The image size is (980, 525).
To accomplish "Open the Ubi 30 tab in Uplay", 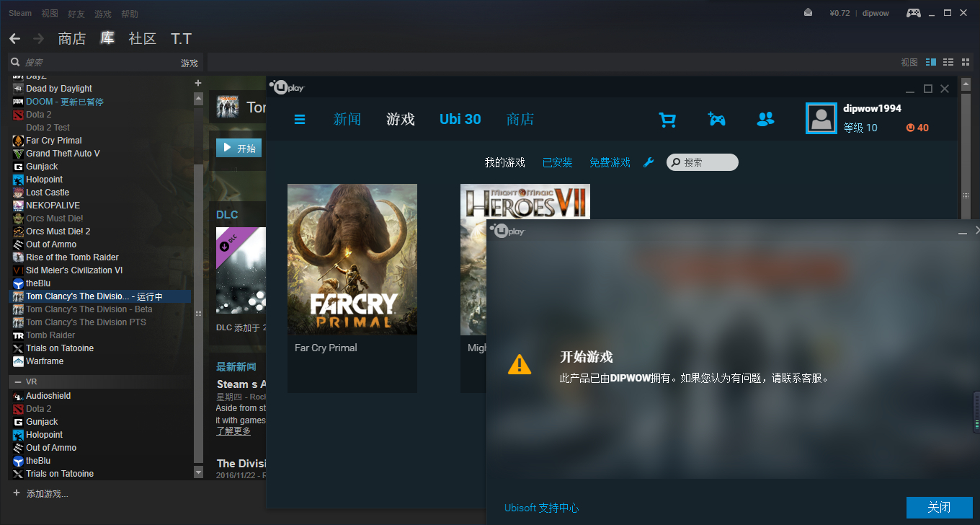I will [x=460, y=119].
